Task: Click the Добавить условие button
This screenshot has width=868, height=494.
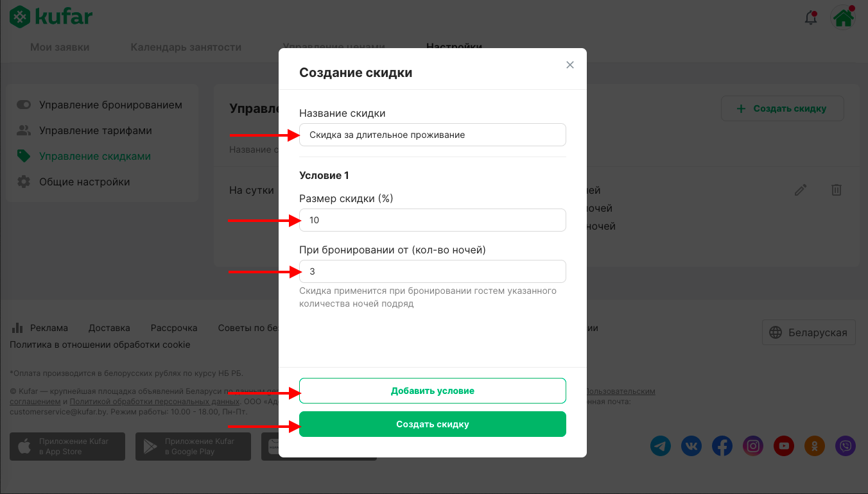Action: coord(433,391)
